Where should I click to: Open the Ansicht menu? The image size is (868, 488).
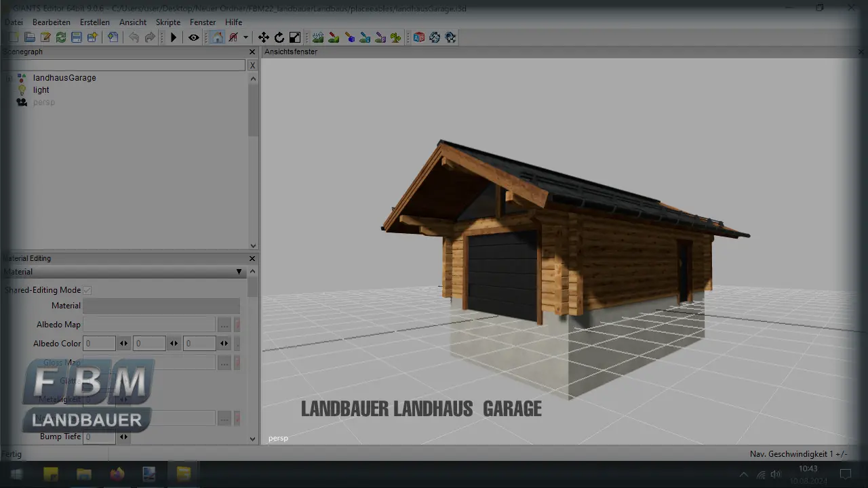pos(133,22)
